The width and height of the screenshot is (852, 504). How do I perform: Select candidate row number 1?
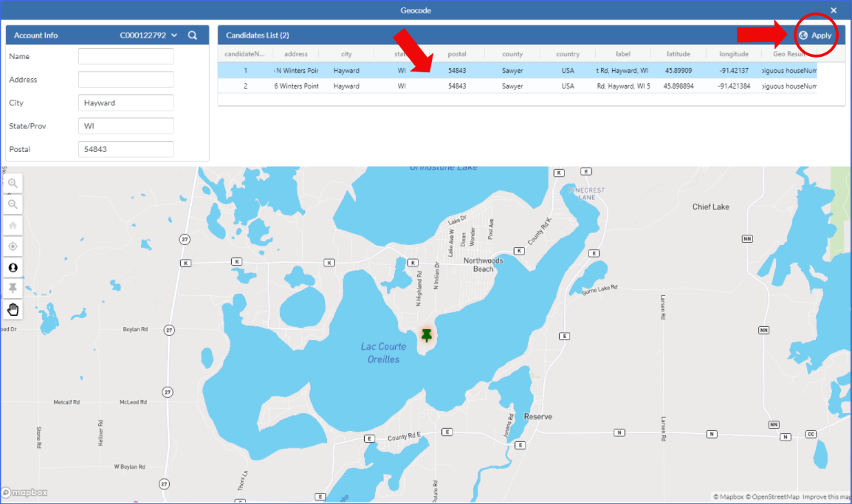click(x=518, y=71)
